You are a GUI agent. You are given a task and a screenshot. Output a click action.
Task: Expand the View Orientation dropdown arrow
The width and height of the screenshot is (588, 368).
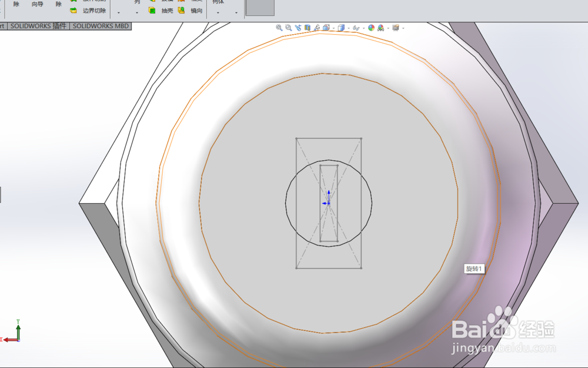[333, 28]
